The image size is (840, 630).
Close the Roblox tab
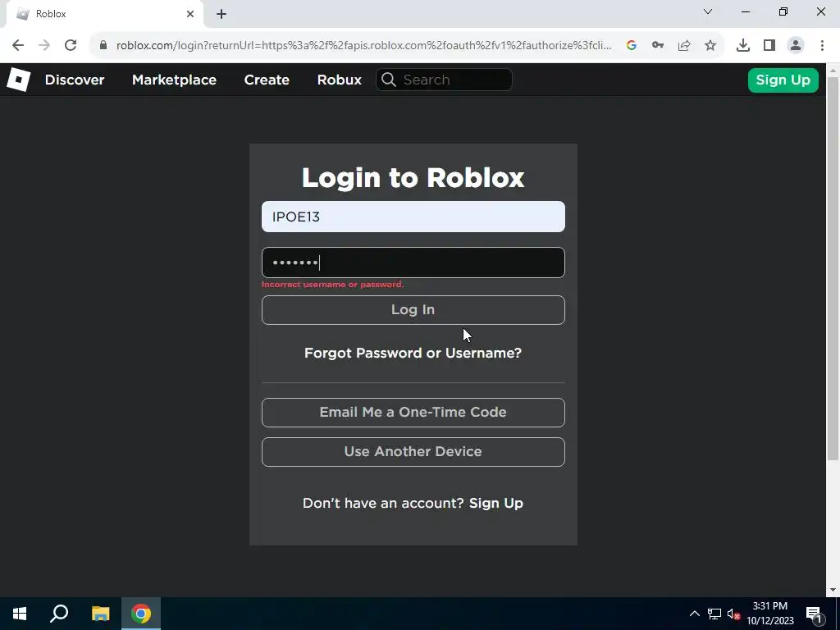pos(190,14)
